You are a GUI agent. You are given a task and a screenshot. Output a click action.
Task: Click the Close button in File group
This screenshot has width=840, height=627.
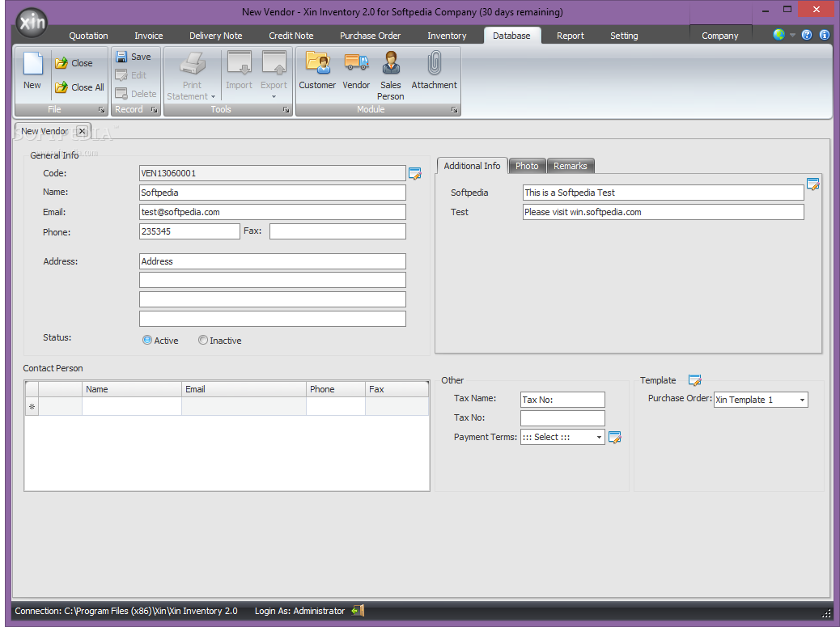[74, 63]
